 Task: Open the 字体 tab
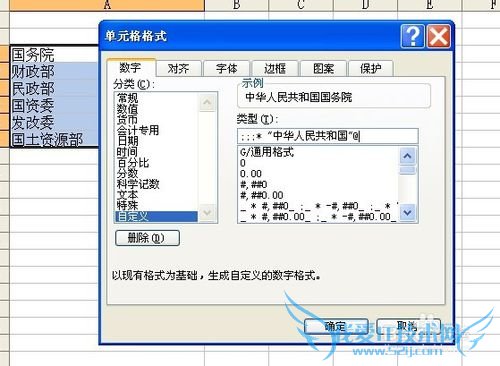pyautogui.click(x=227, y=69)
